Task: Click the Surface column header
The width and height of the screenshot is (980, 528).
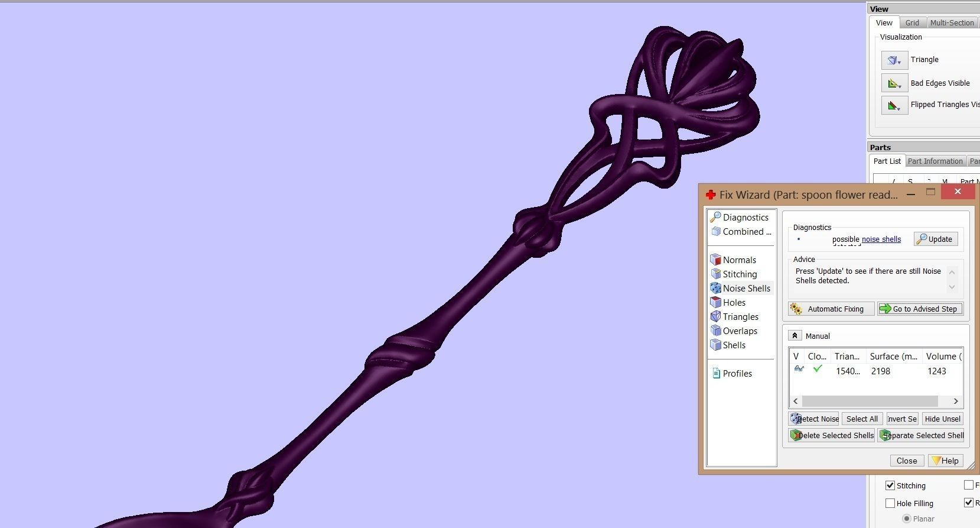Action: [894, 356]
